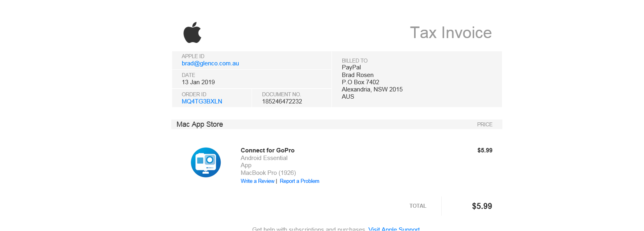Click the DOCUMENT NO. label
Viewport: 644px width, 231px height.
pyautogui.click(x=281, y=94)
